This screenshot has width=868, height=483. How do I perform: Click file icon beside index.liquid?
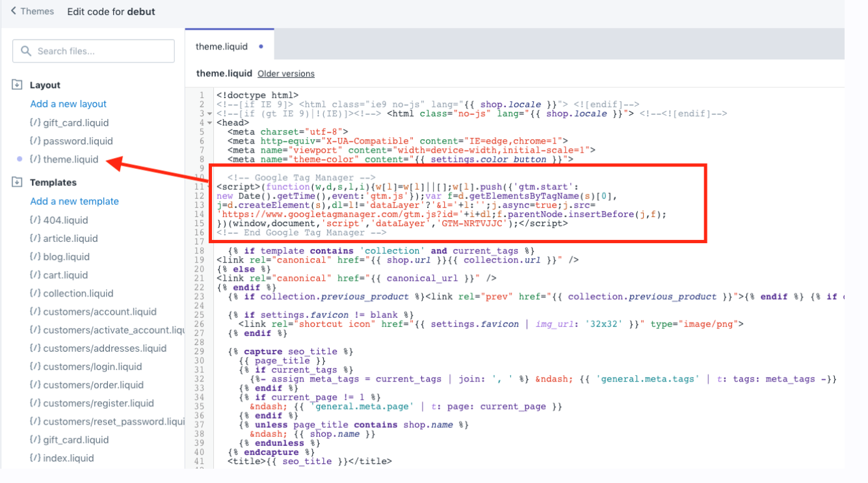[36, 458]
